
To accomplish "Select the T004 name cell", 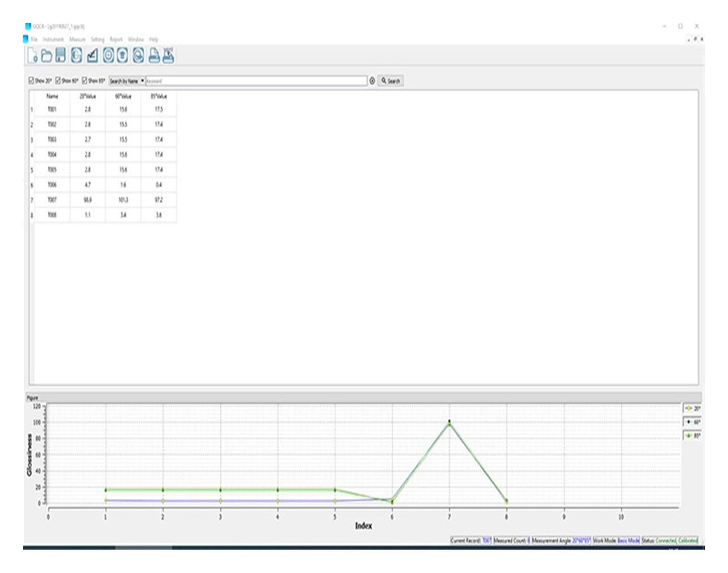I will pyautogui.click(x=52, y=154).
